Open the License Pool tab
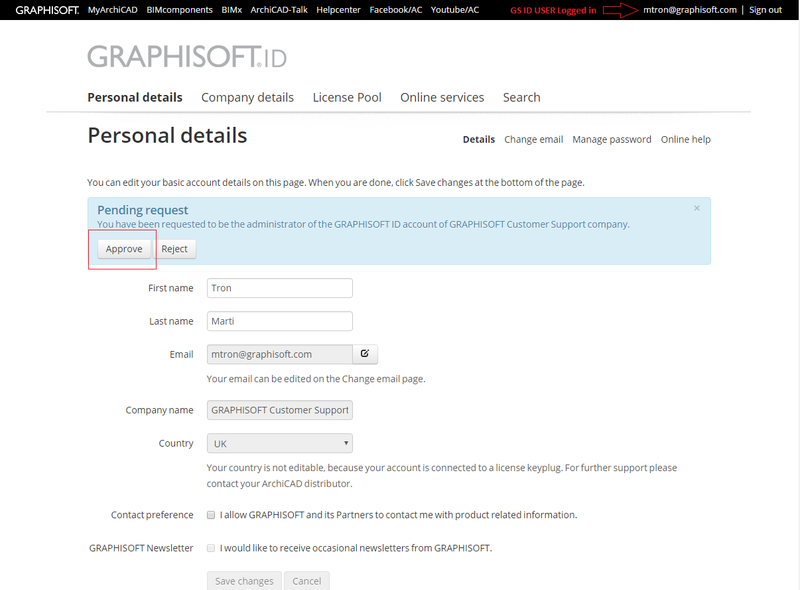The height and width of the screenshot is (590, 800). click(x=347, y=97)
